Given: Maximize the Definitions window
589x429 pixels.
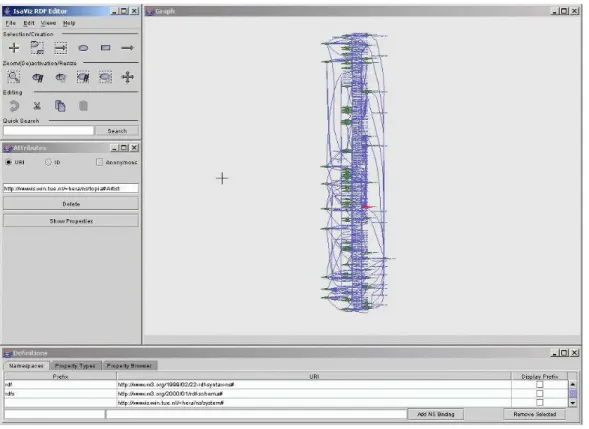Looking at the screenshot, I should click(564, 353).
